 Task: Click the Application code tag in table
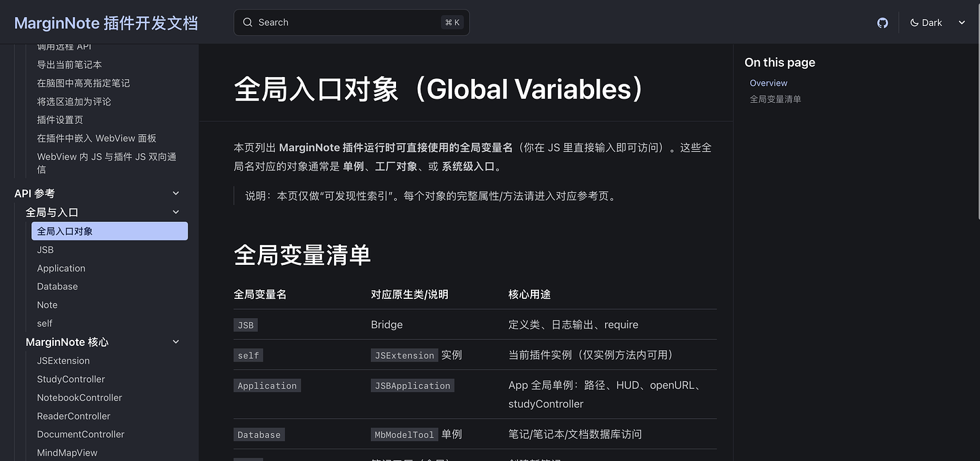[x=267, y=385]
